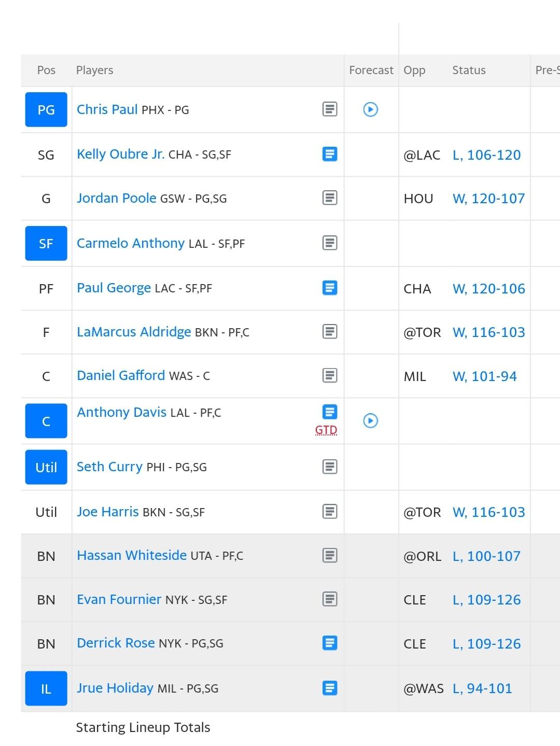Play Anthony Davis's forecast video
The height and width of the screenshot is (746, 560).
coord(371,420)
